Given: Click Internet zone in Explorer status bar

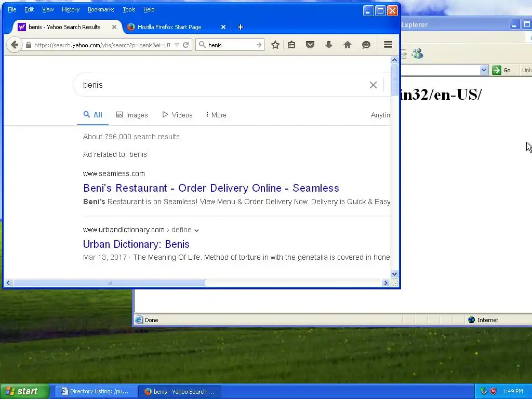Looking at the screenshot, I should point(483,320).
